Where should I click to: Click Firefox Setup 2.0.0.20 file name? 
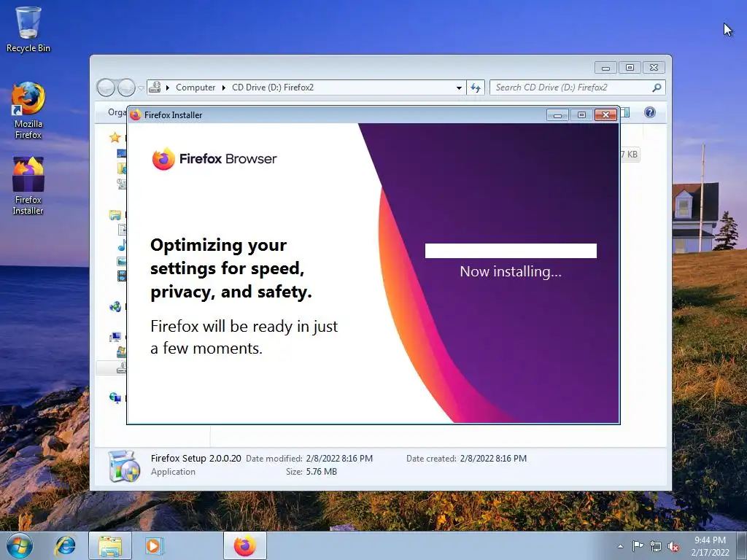click(x=196, y=458)
